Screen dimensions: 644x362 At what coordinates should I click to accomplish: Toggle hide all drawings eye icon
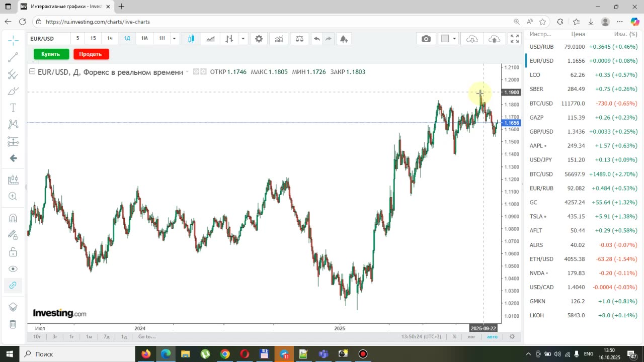pos(13,269)
